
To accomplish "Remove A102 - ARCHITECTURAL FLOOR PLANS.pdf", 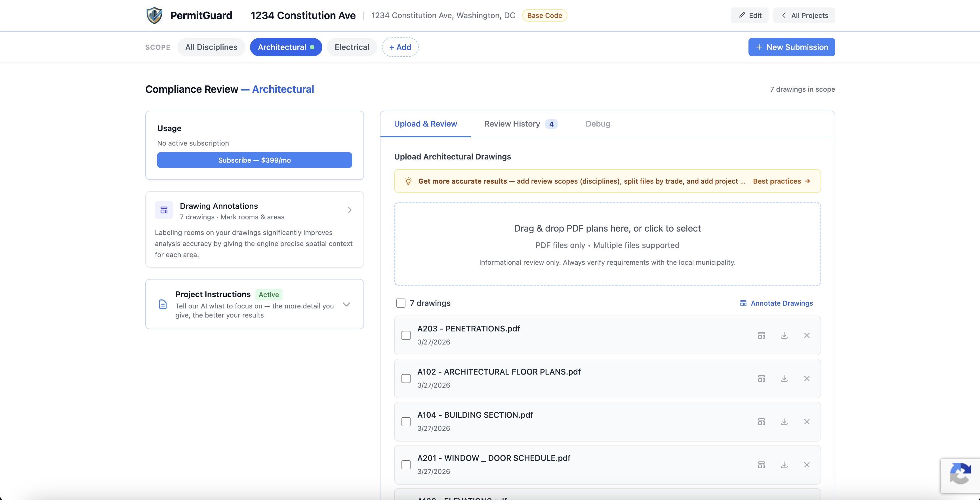I will coord(807,379).
